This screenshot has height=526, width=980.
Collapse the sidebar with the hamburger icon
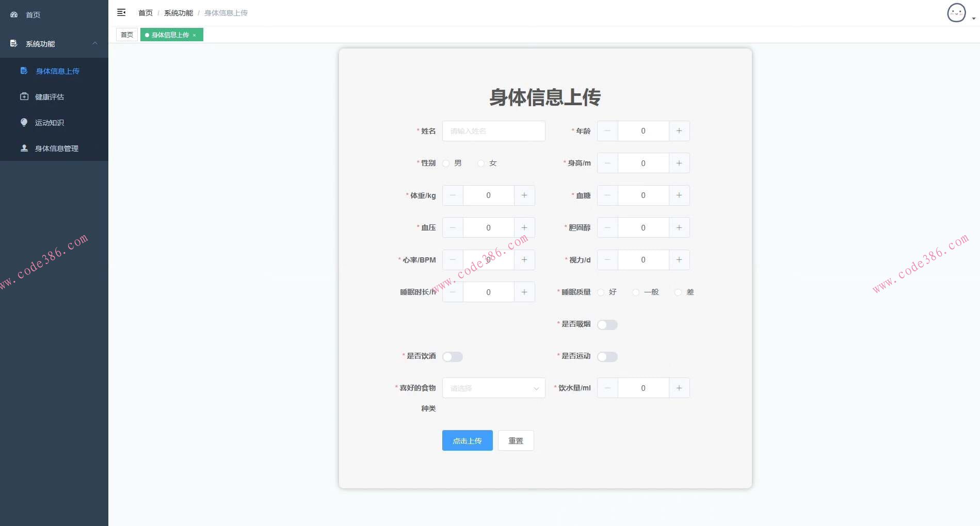(x=122, y=12)
